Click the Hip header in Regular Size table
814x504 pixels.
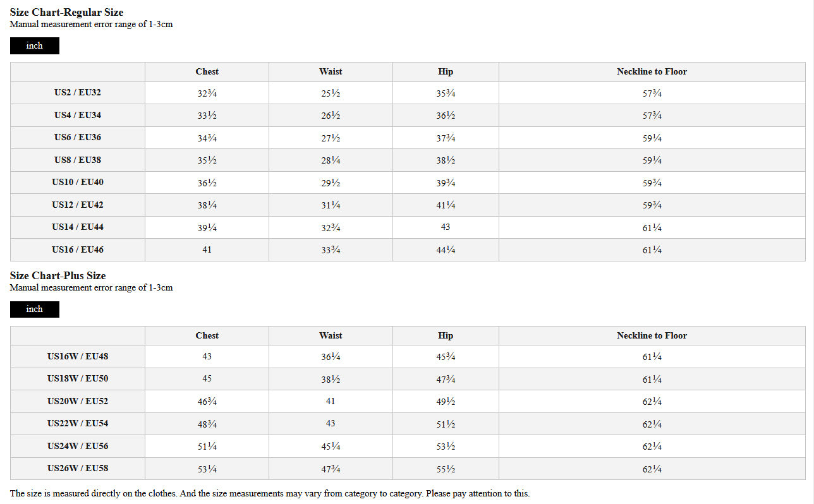446,72
